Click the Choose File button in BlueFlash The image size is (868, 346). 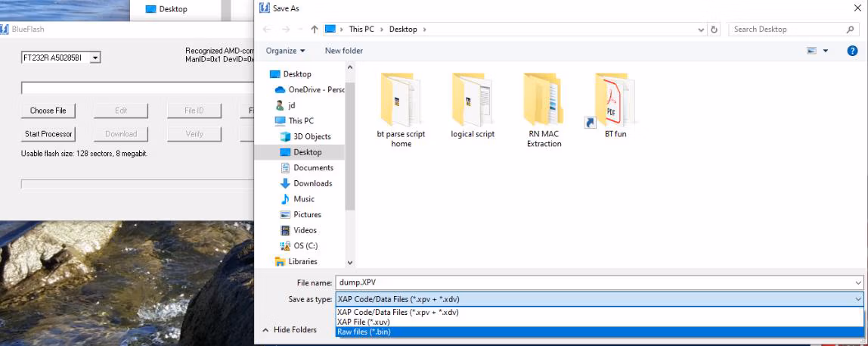(x=48, y=111)
